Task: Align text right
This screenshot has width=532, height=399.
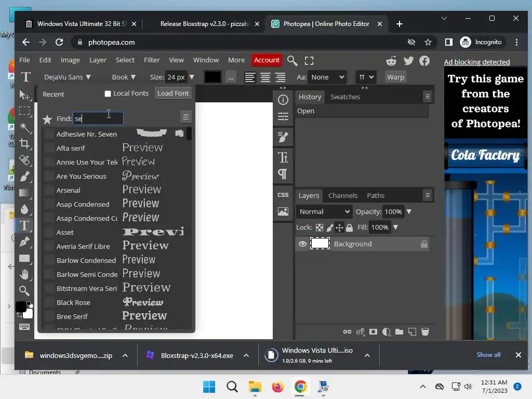Action: click(x=280, y=77)
